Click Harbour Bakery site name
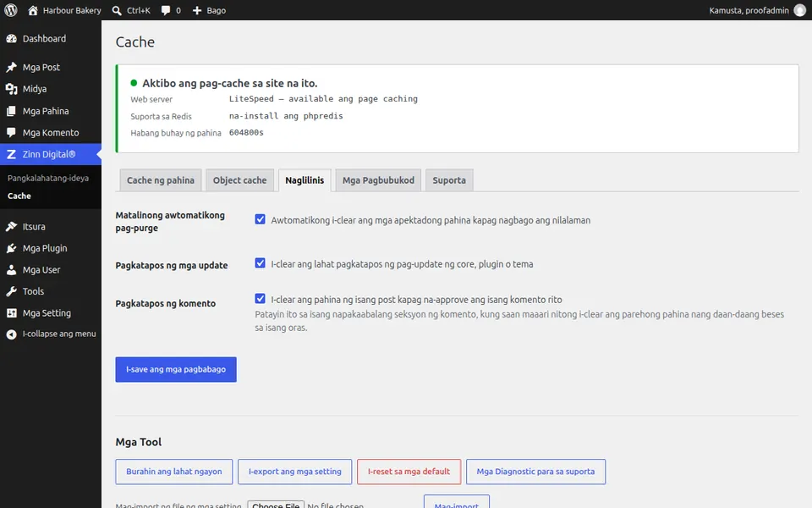The height and width of the screenshot is (508, 812). tap(72, 10)
